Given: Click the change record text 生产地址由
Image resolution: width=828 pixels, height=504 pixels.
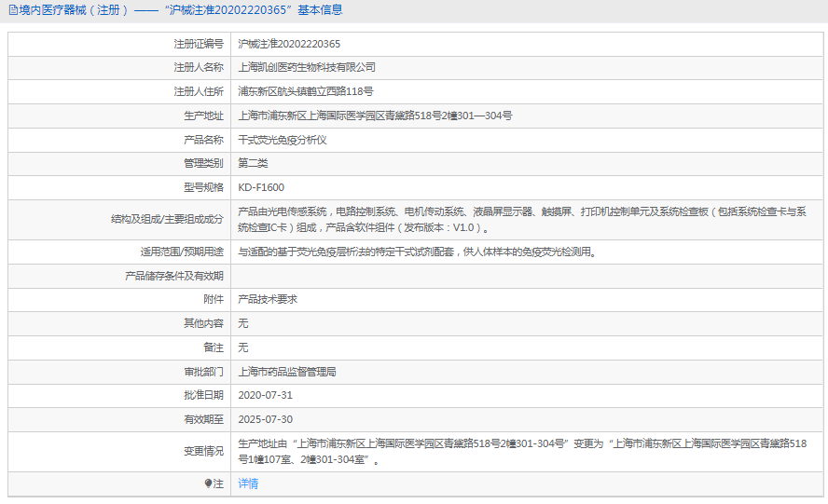Looking at the screenshot, I should pyautogui.click(x=522, y=451).
